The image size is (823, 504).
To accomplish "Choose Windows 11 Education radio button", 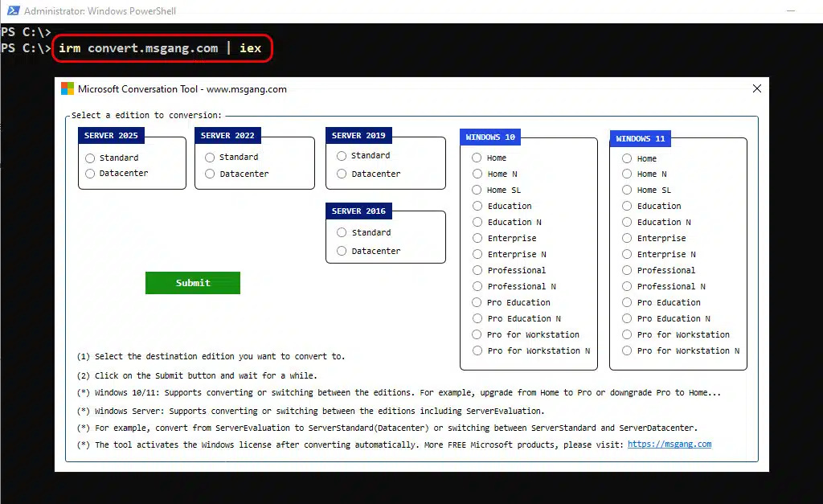I will pos(627,207).
